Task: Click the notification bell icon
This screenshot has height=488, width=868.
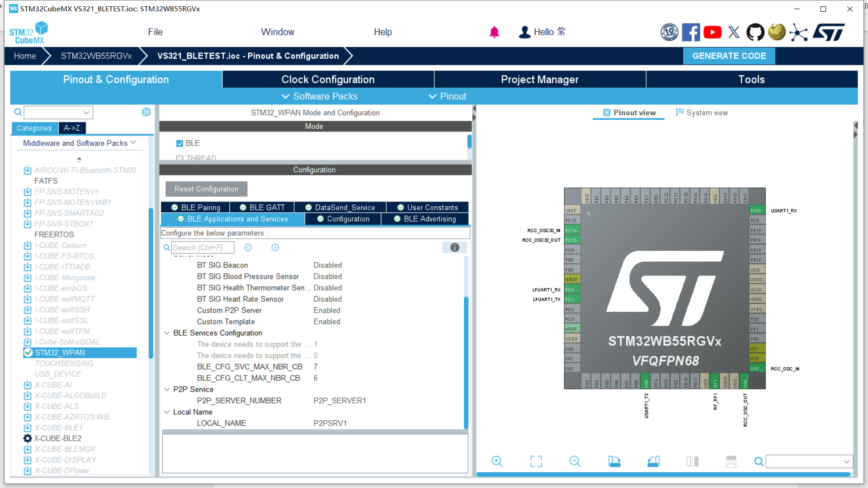Action: (494, 32)
